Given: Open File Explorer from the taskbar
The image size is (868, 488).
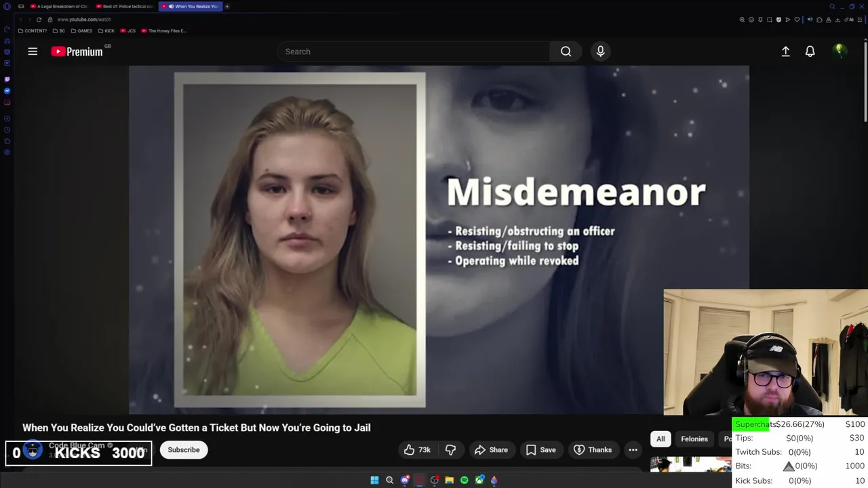Looking at the screenshot, I should (x=449, y=480).
